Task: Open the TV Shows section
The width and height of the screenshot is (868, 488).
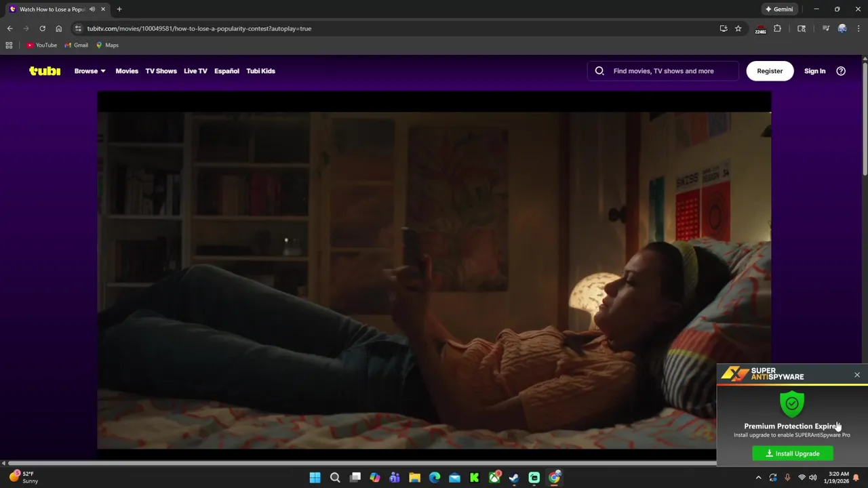Action: click(161, 70)
